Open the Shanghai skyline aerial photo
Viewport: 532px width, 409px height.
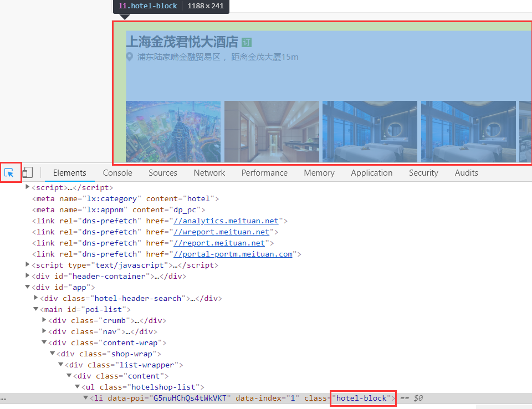coord(173,132)
